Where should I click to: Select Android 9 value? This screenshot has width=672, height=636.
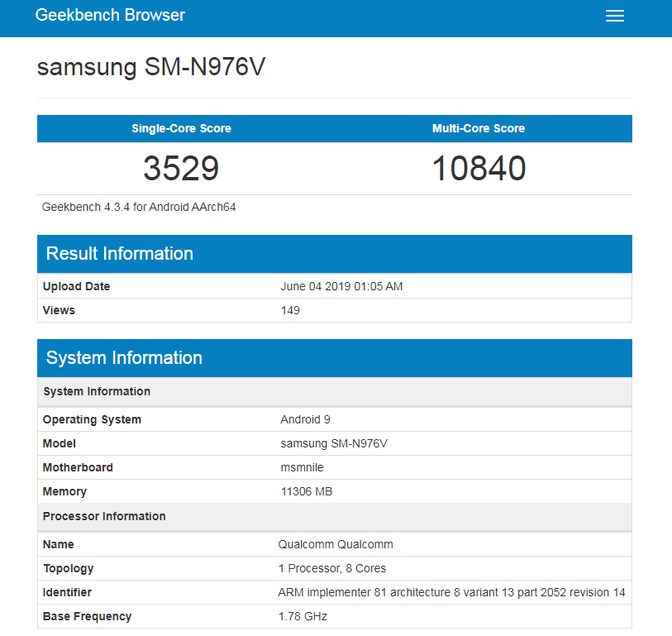tap(305, 419)
